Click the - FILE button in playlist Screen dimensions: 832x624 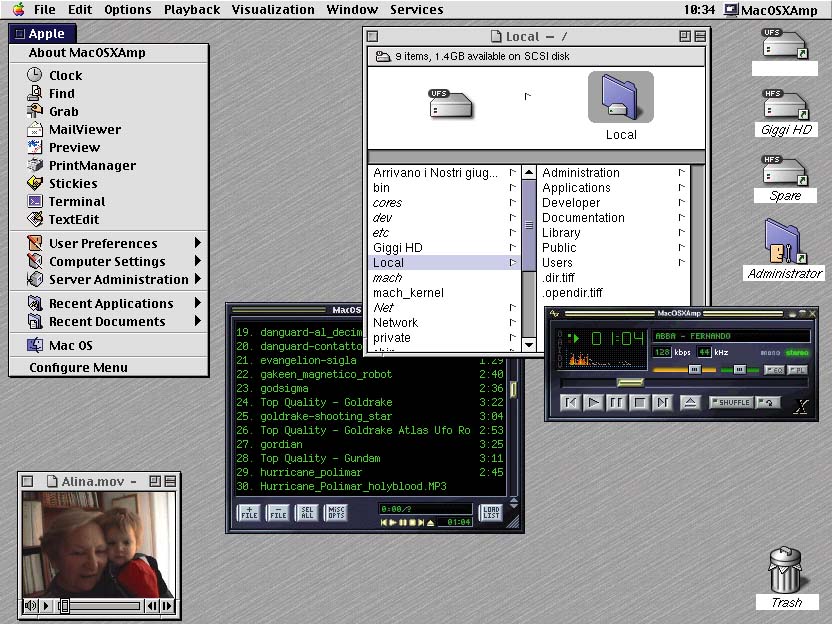point(278,513)
